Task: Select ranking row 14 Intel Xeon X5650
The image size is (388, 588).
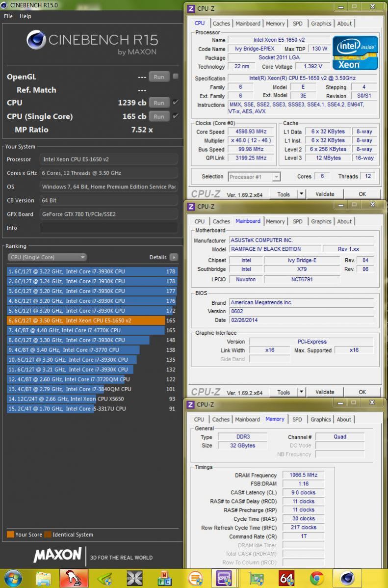Action: coord(92,399)
